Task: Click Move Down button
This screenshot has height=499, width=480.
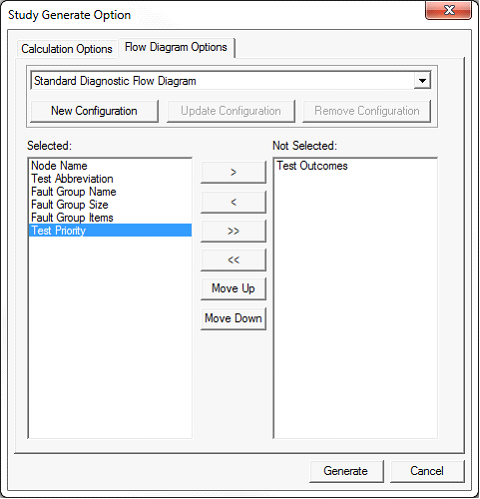Action: pyautogui.click(x=233, y=318)
